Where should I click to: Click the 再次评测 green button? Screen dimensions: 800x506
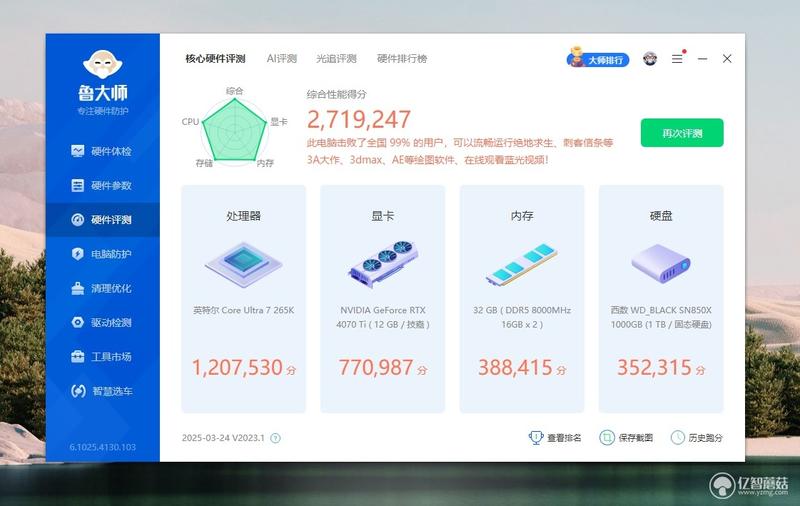point(682,133)
